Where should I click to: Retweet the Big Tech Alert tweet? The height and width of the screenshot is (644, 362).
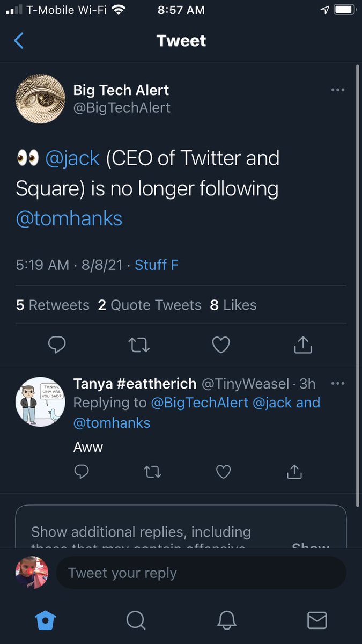click(x=139, y=345)
